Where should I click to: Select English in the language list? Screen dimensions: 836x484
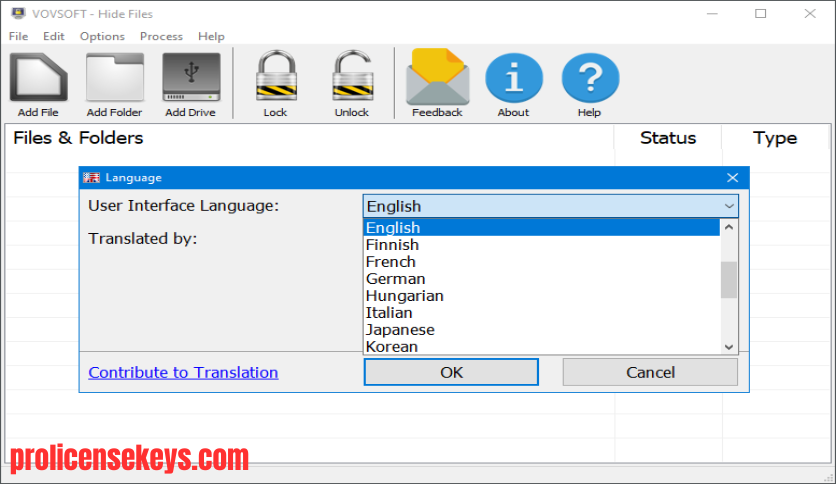pyautogui.click(x=542, y=228)
